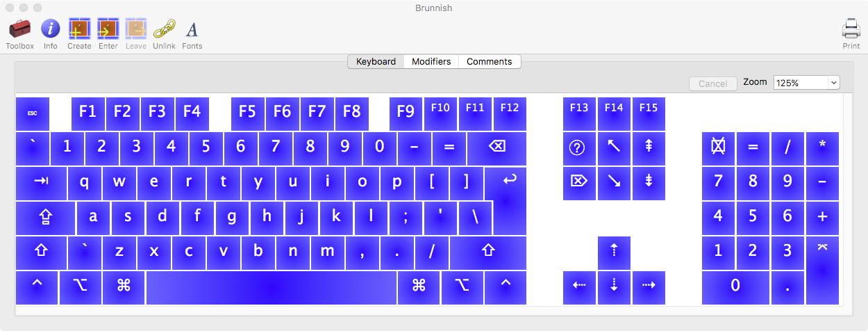
Task: Click the Print icon
Action: (851, 29)
